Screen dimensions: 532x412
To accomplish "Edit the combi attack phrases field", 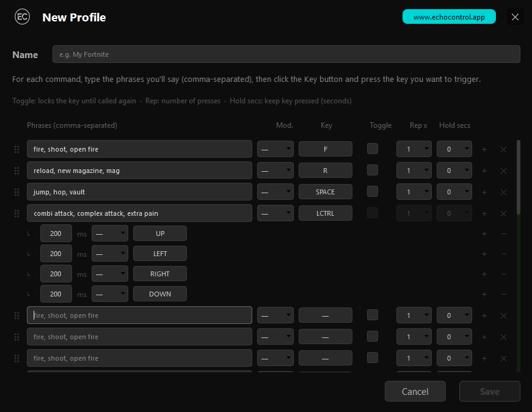I will tap(139, 213).
